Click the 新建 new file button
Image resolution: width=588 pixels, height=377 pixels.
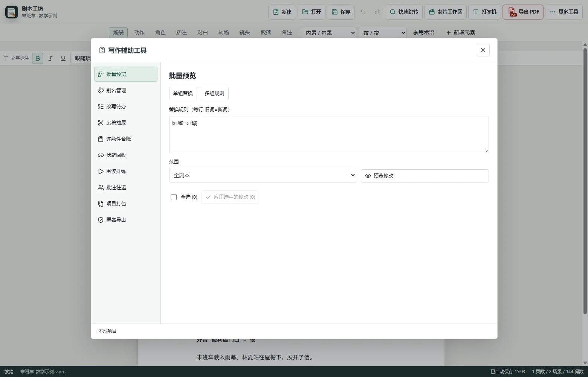click(282, 12)
